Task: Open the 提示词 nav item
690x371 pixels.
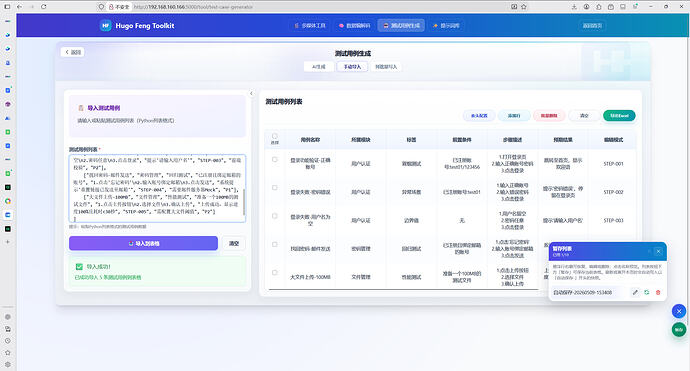Action: click(446, 26)
